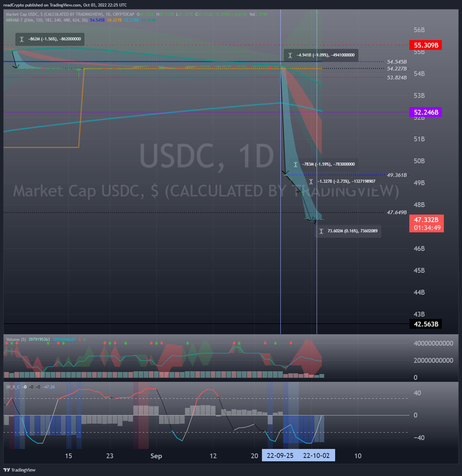462x476 pixels.
Task: Click the ruler icon in the -783M measurement label
Action: [x=295, y=165]
